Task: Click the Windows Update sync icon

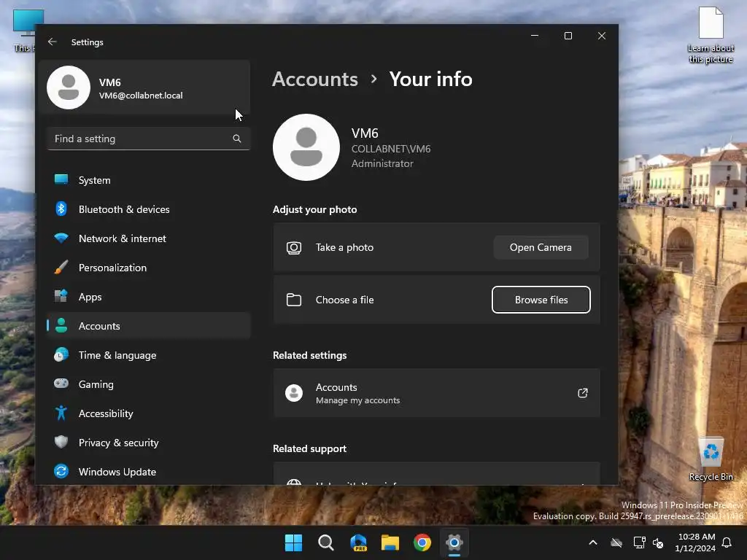Action: click(x=61, y=471)
